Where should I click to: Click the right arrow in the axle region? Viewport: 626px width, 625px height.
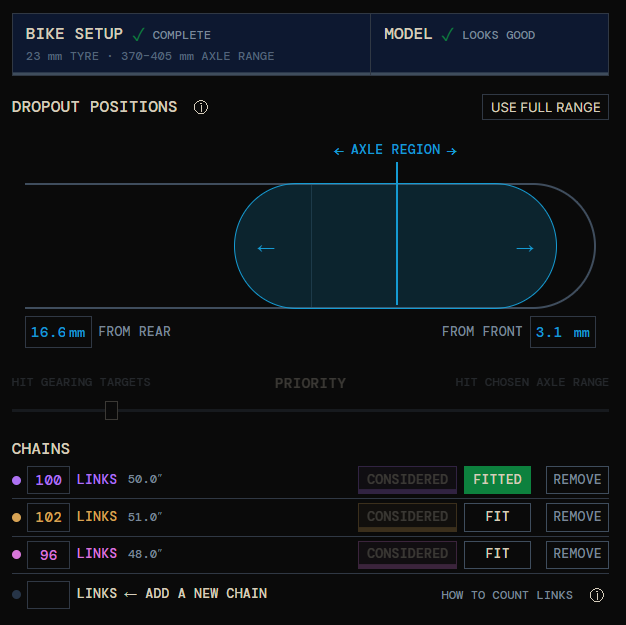click(525, 248)
